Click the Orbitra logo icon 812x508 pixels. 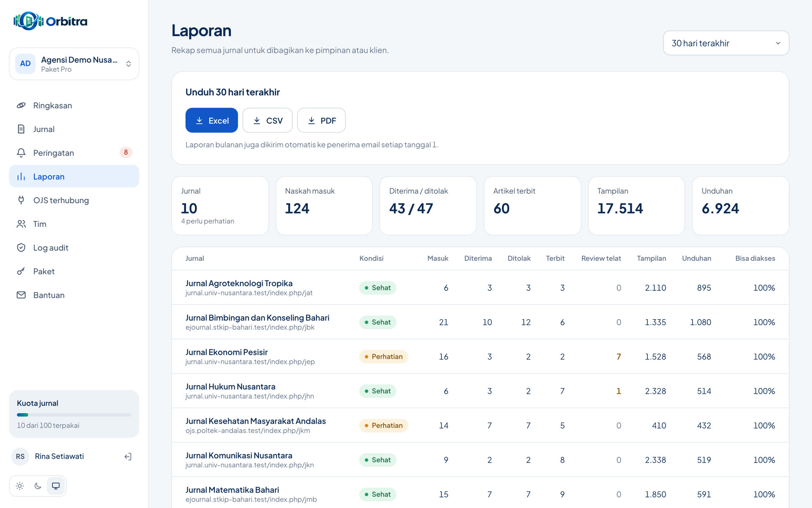(28, 21)
